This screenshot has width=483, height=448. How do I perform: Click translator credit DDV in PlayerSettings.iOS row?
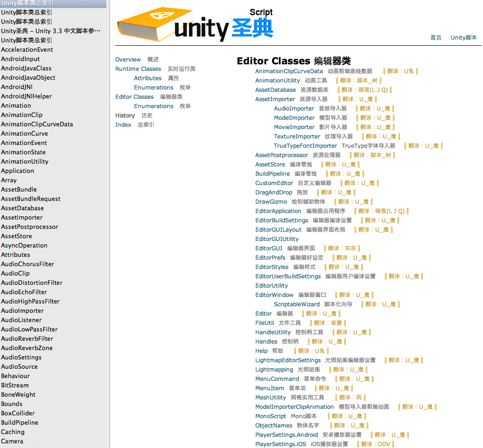384,444
